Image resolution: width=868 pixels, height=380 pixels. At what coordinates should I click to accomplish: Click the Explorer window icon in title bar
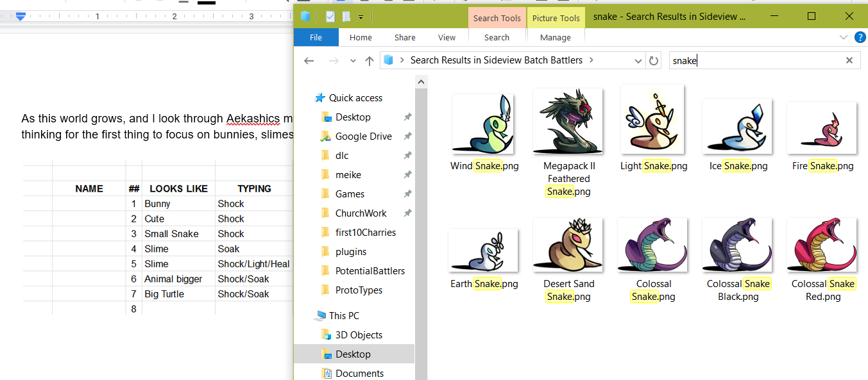[305, 17]
